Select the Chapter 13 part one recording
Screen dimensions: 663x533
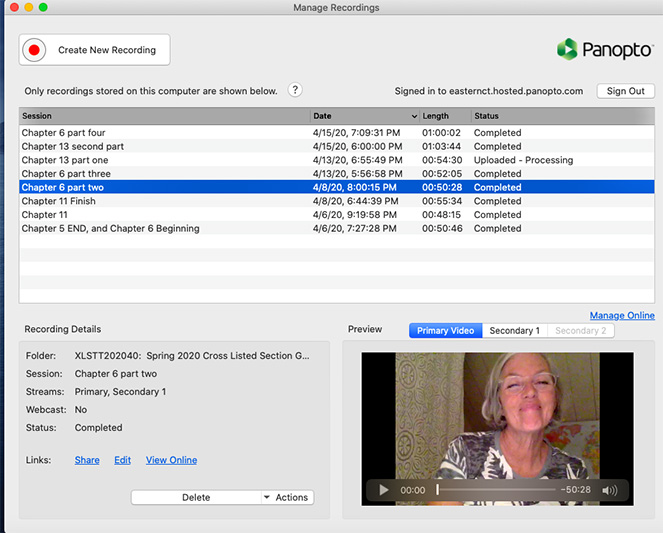click(x=65, y=160)
